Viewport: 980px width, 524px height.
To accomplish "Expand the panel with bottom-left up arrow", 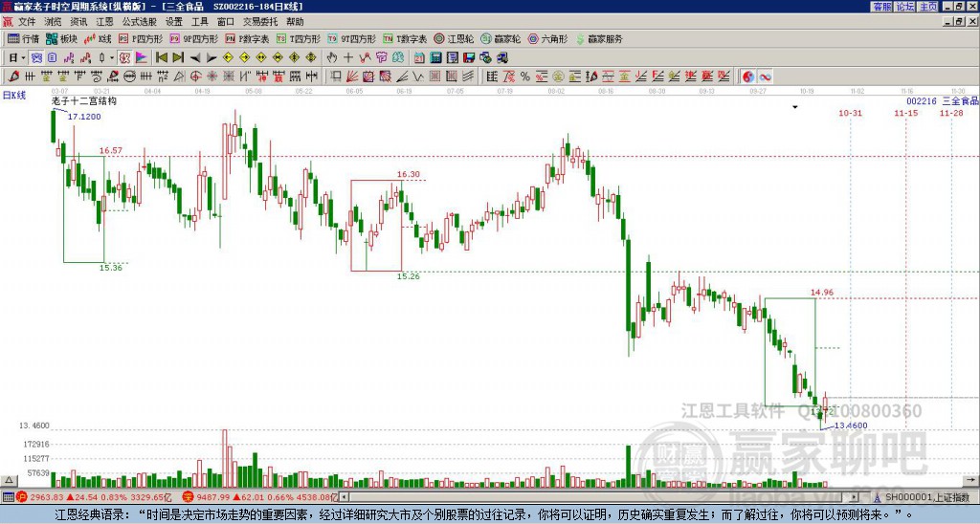I will click(9, 480).
